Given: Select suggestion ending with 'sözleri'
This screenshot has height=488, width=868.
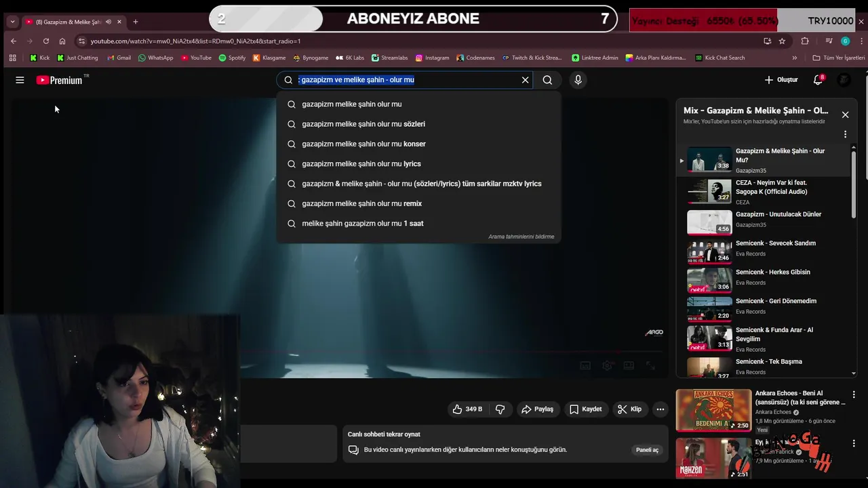Looking at the screenshot, I should pyautogui.click(x=418, y=124).
